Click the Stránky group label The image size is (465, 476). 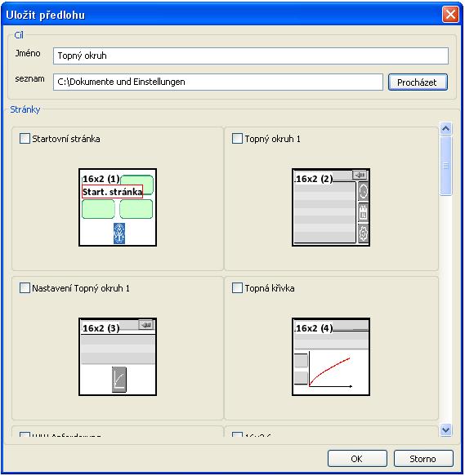25,109
